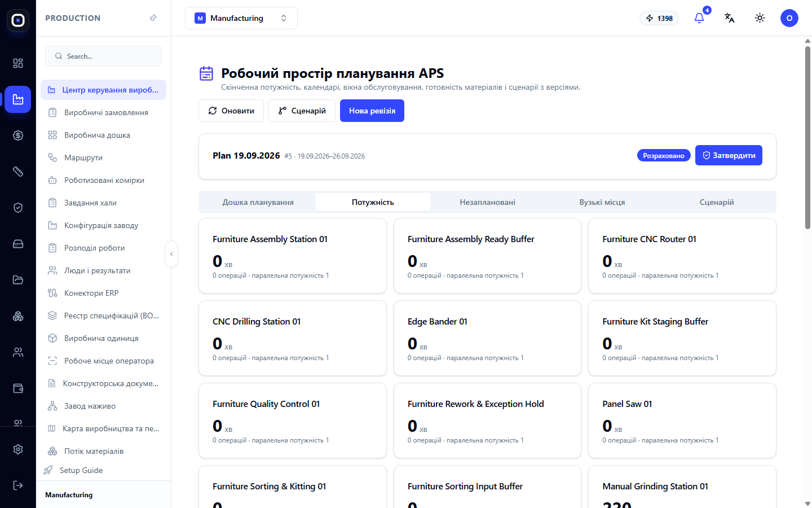Select the production chart icon in left rail

point(18,99)
